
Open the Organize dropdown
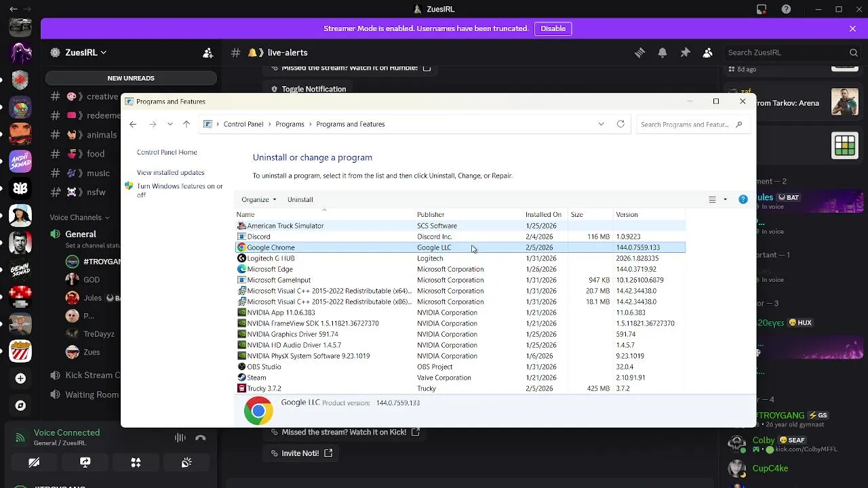[259, 199]
